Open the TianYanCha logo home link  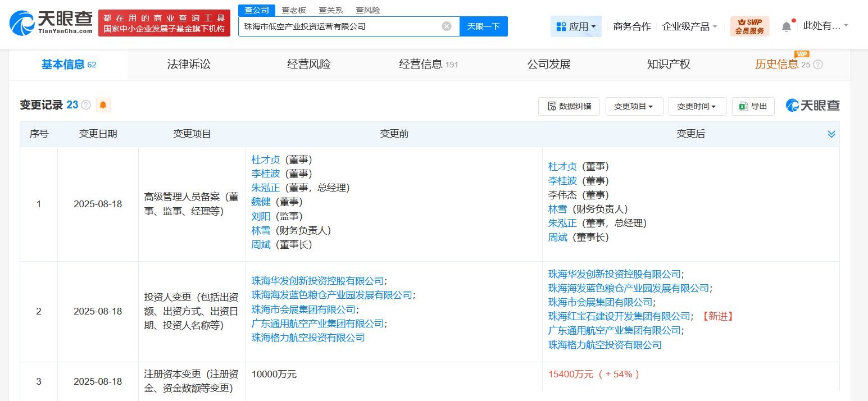(x=51, y=22)
